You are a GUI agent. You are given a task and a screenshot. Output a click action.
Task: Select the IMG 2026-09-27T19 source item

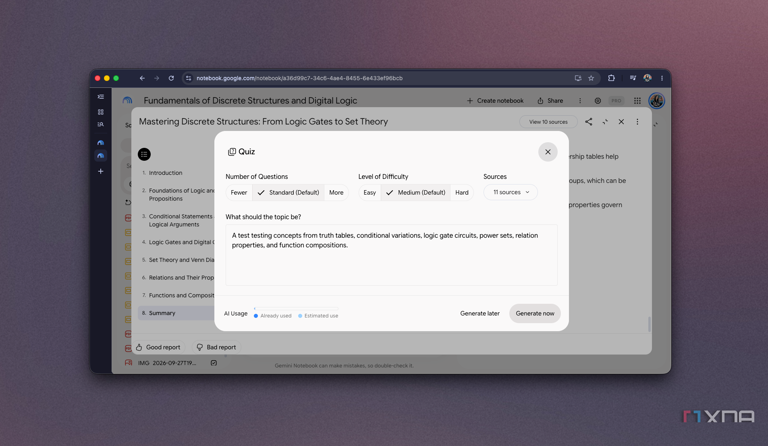[x=167, y=363]
